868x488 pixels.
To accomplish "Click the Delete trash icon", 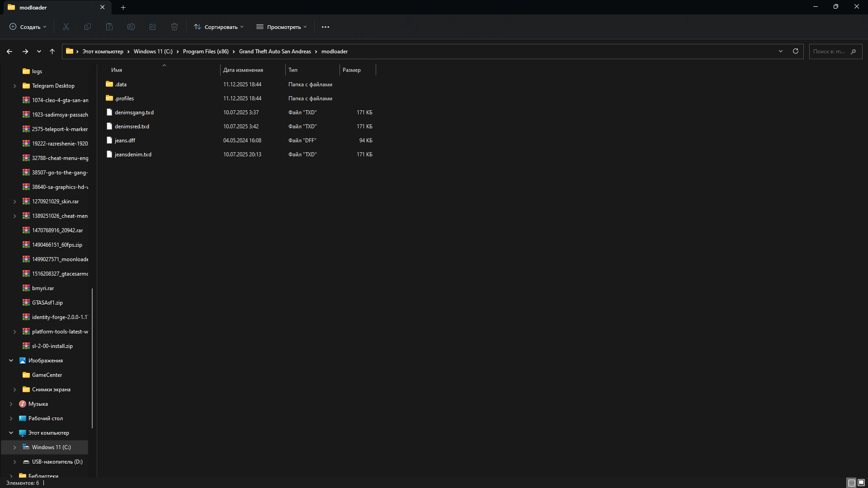I will [x=175, y=27].
